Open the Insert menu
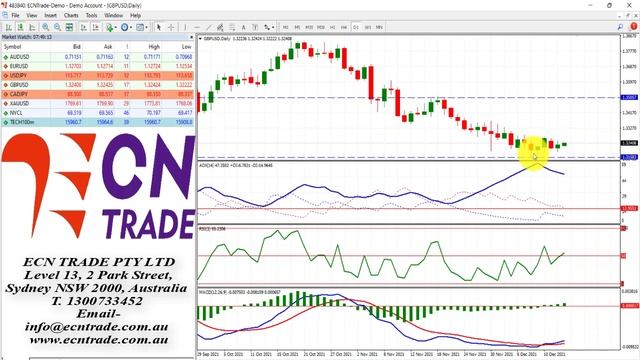 pos(50,16)
